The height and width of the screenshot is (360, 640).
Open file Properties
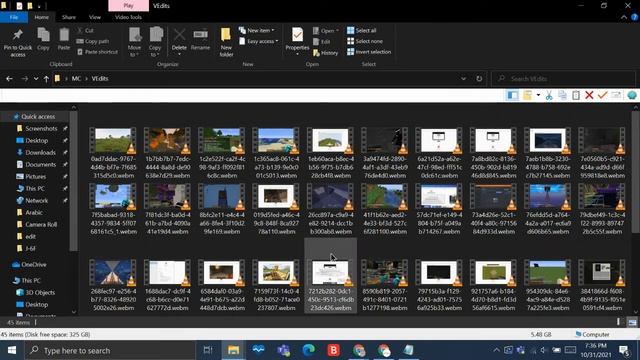pos(297,41)
